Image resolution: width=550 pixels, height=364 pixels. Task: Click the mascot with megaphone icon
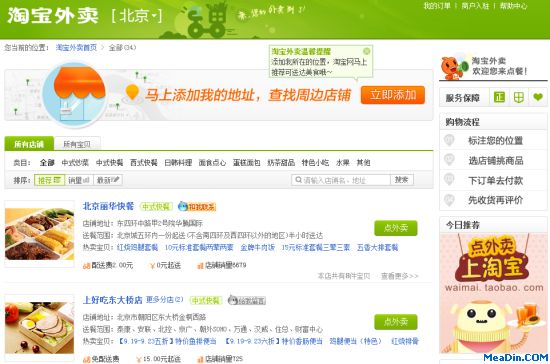click(454, 68)
